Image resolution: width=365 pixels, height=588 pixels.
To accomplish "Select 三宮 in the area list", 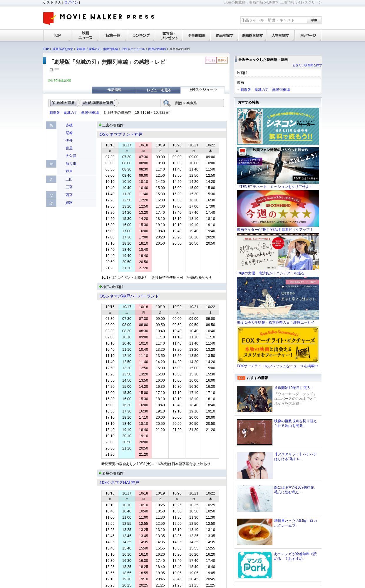I will [69, 187].
